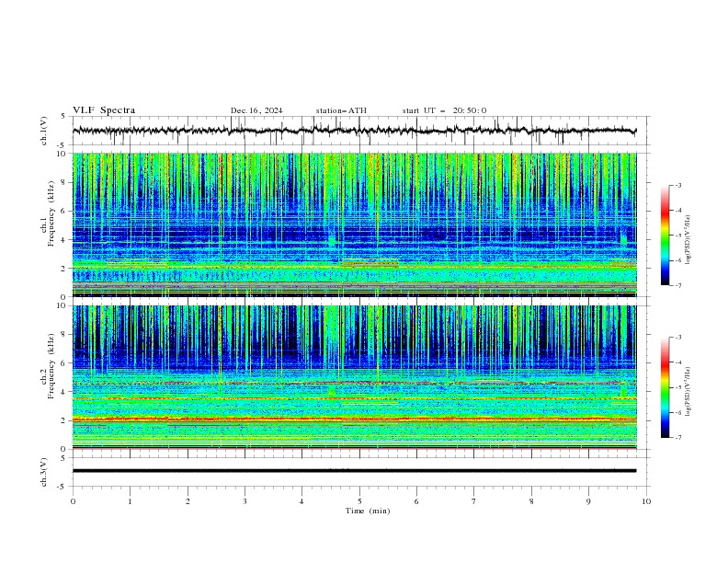This screenshot has height=563, width=728.
Task: Click the ch.1 "Frequency (kHz)" axis label
Action: [51, 213]
